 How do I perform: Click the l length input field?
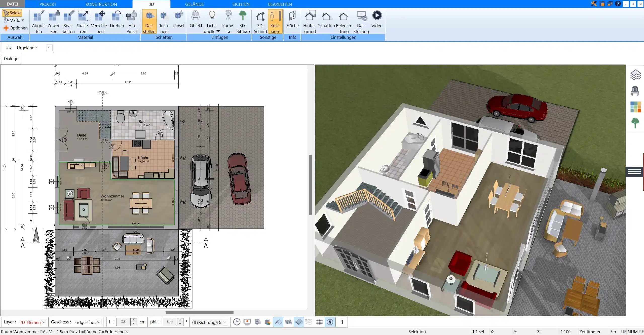[124, 322]
